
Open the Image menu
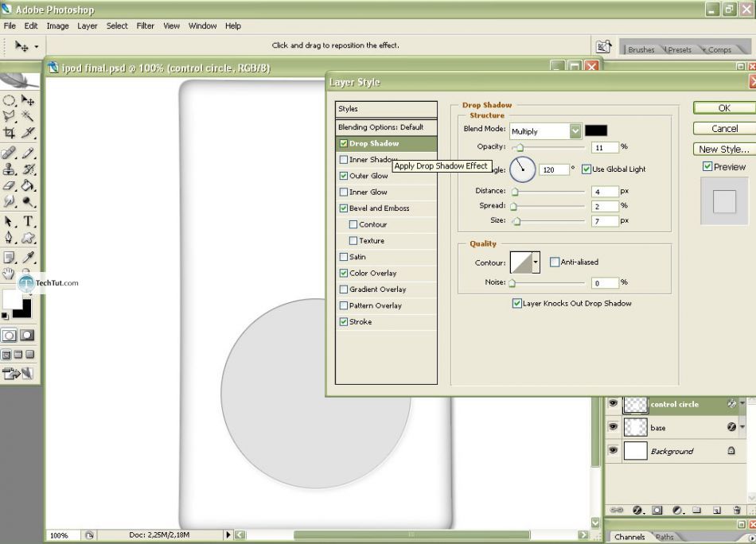57,26
